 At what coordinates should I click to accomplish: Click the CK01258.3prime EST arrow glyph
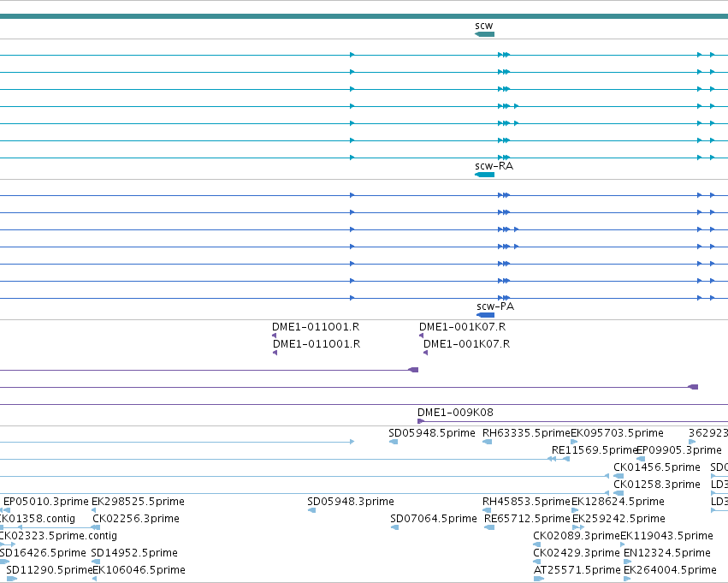[619, 493]
